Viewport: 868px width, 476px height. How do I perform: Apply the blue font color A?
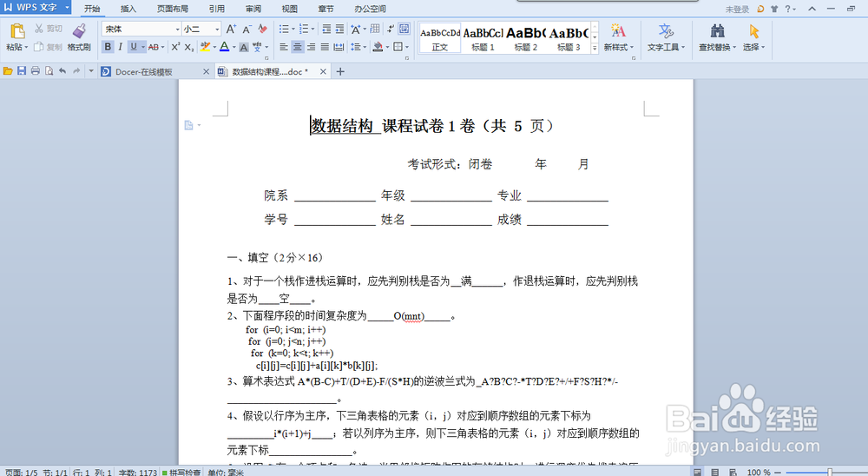coord(224,47)
